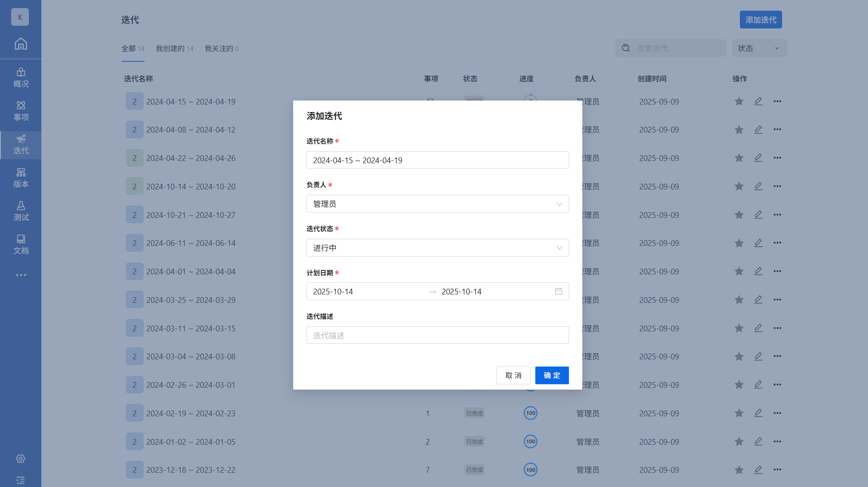Star the 2024-01-02 ~ 2024-01-05 iteration

pyautogui.click(x=739, y=442)
